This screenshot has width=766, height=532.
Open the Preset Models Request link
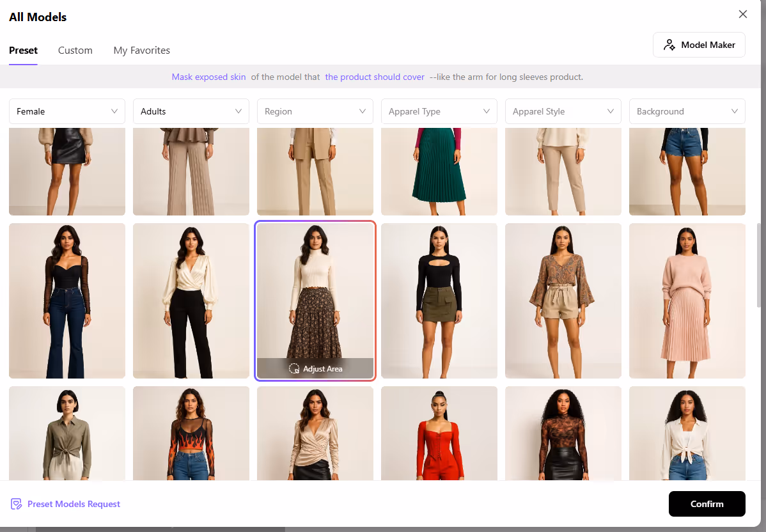(74, 504)
